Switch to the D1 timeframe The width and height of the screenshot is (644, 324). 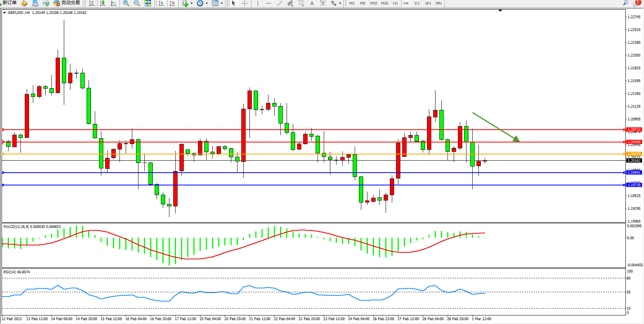417,3
